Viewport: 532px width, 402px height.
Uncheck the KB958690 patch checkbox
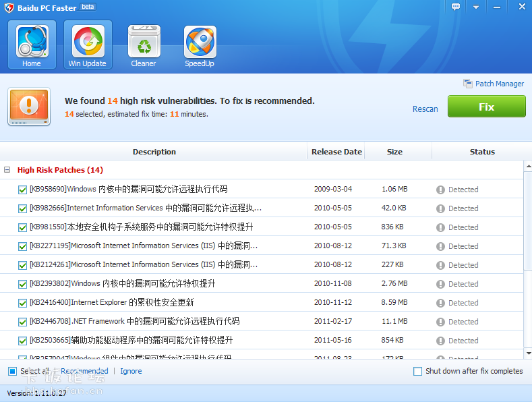[x=22, y=190]
